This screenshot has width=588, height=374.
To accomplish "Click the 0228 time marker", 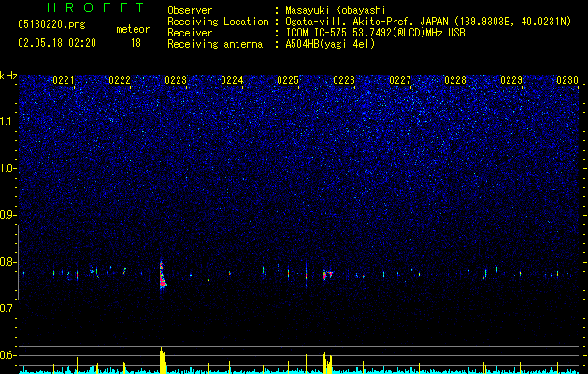I will [x=455, y=80].
